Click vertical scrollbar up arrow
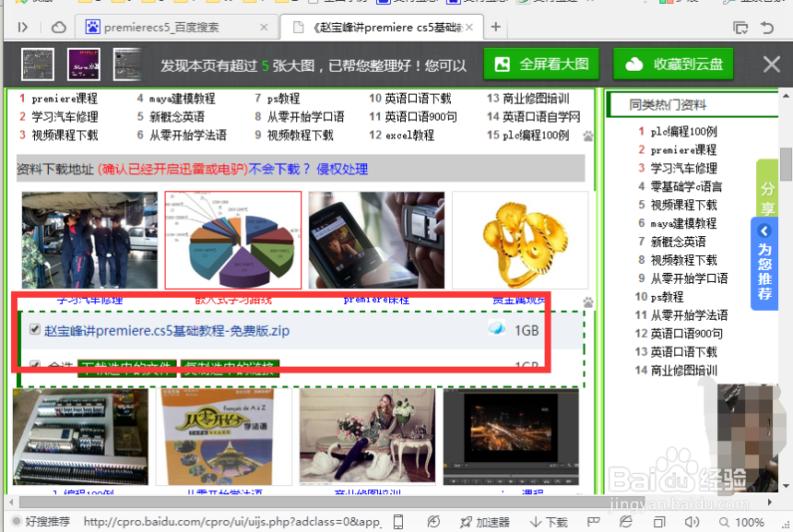The image size is (793, 532). (786, 95)
